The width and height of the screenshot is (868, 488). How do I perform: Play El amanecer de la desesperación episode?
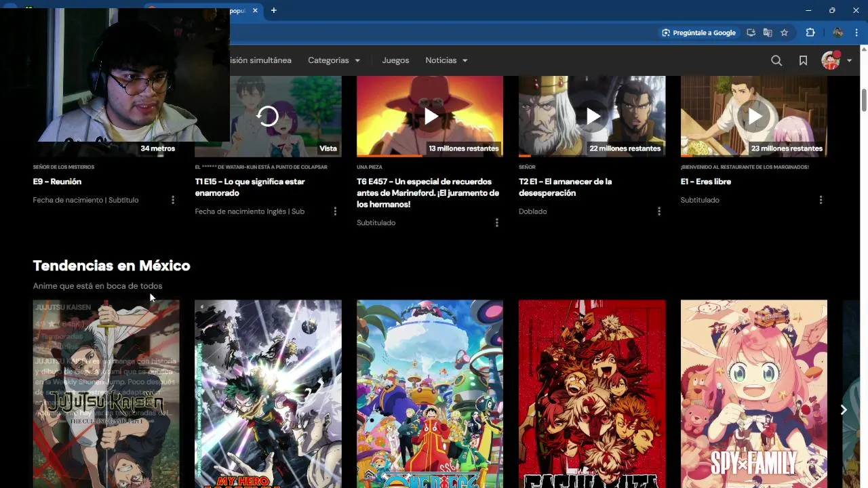click(592, 117)
